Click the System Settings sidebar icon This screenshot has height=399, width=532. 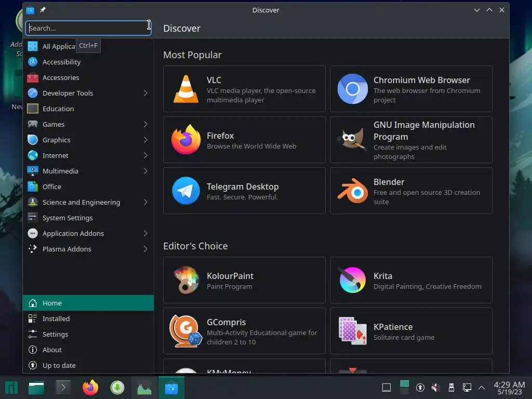pos(33,218)
